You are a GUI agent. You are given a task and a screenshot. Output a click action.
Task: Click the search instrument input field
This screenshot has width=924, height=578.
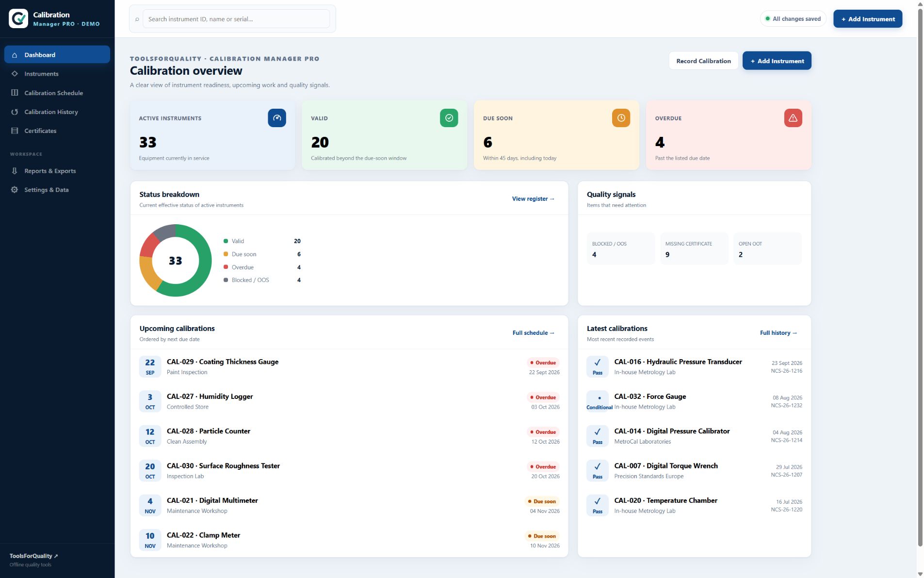click(x=236, y=19)
